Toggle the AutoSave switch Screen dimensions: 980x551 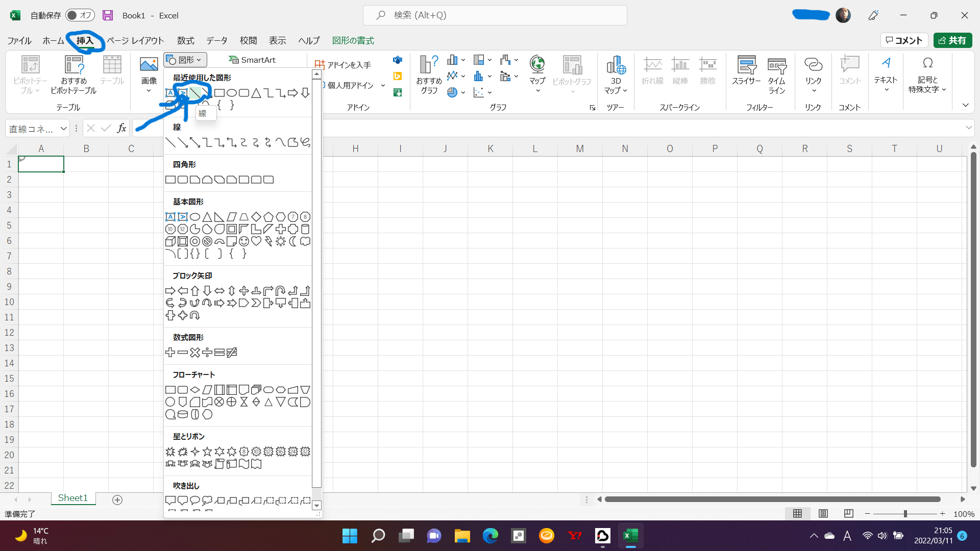click(x=80, y=15)
